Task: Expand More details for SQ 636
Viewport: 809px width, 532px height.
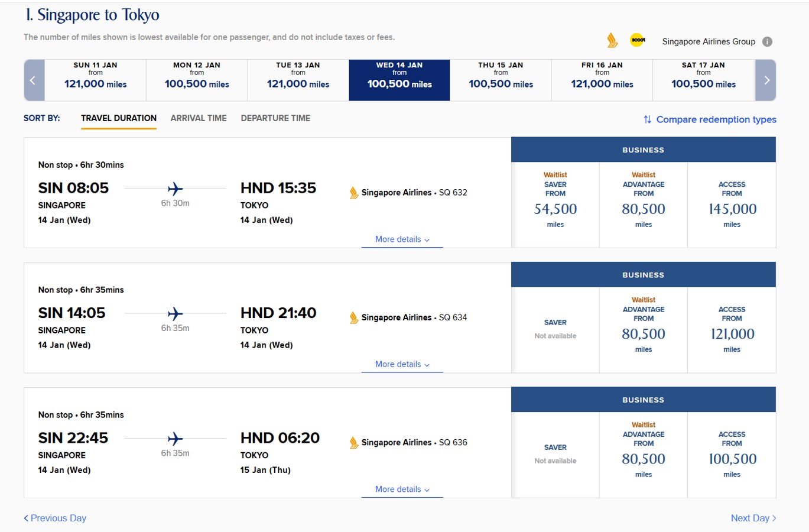Action: [402, 489]
